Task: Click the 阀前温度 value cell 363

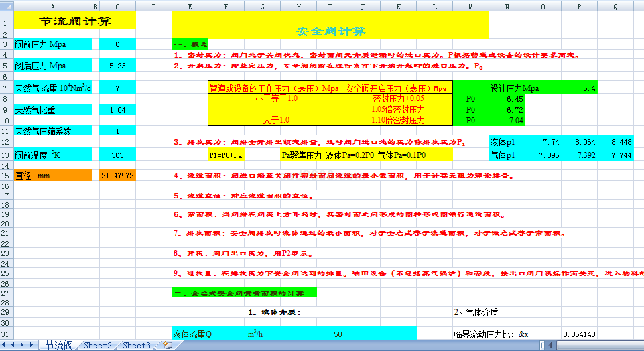Action: (117, 154)
